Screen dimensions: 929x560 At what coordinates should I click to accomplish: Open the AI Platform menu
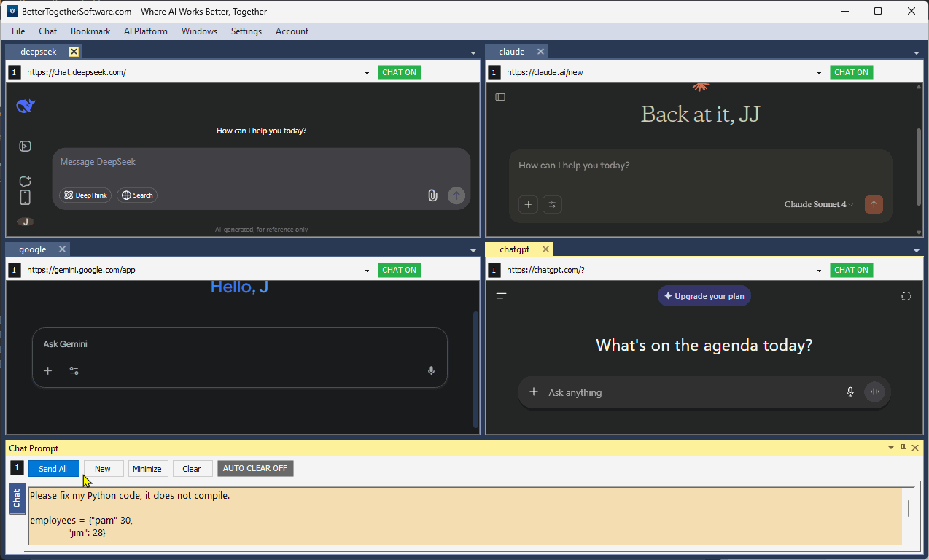click(x=146, y=31)
